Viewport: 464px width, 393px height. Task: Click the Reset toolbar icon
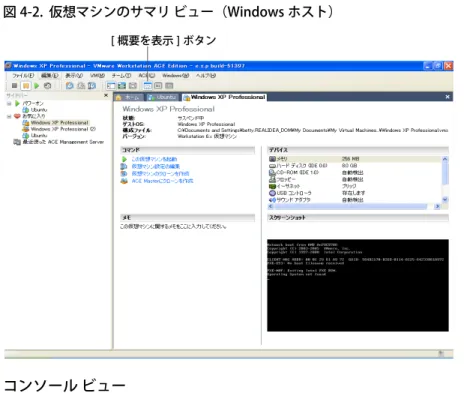coord(48,86)
